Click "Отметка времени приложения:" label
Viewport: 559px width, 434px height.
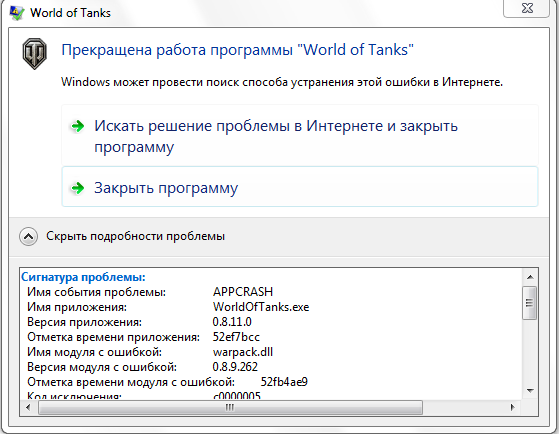pos(113,337)
